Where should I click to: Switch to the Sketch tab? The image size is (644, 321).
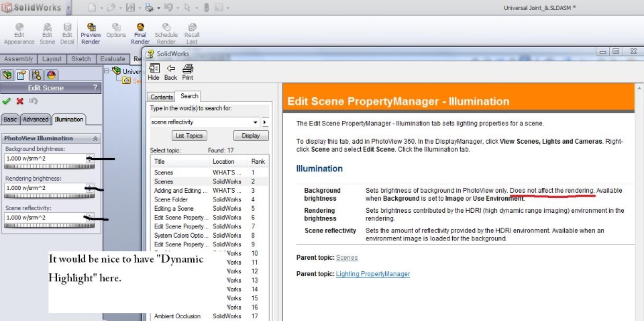click(81, 59)
